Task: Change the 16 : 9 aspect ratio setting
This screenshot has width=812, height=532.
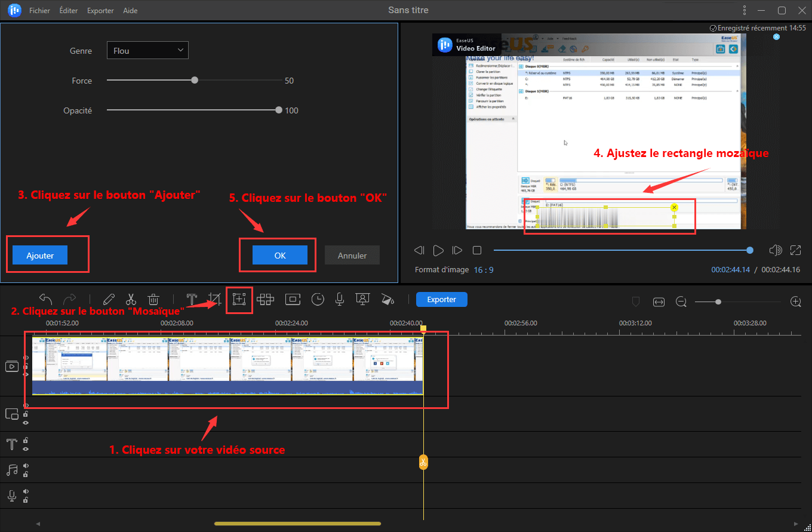Action: click(483, 270)
